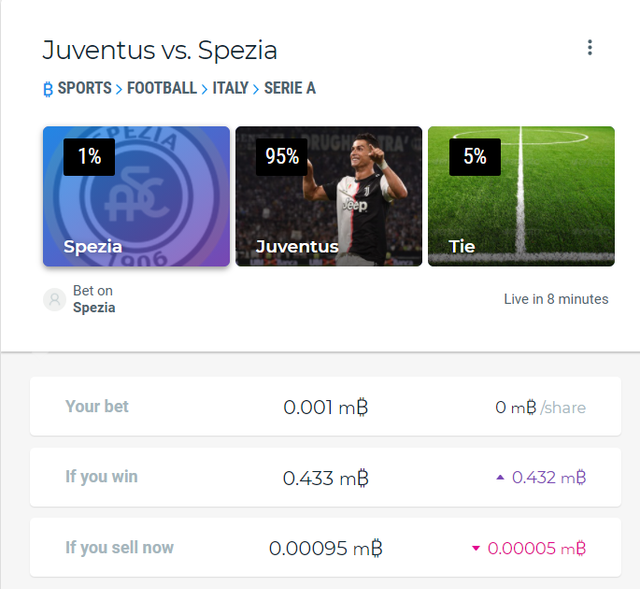Select the Spezia outcome card
The image size is (640, 589).
136,196
